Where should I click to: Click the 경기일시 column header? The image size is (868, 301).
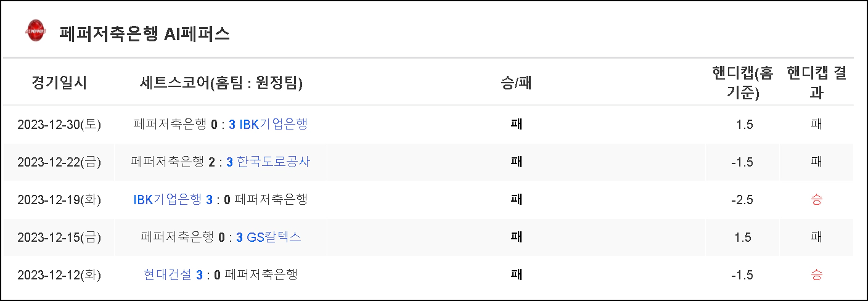coord(59,83)
